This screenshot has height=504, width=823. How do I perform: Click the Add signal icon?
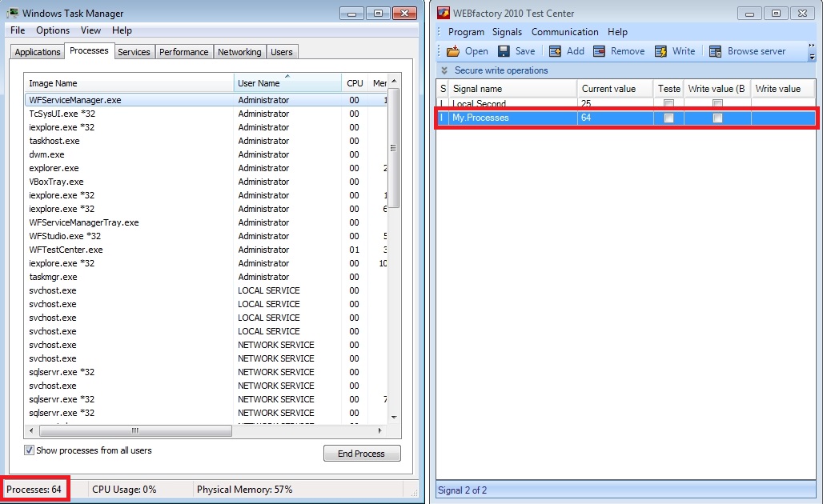pos(555,51)
